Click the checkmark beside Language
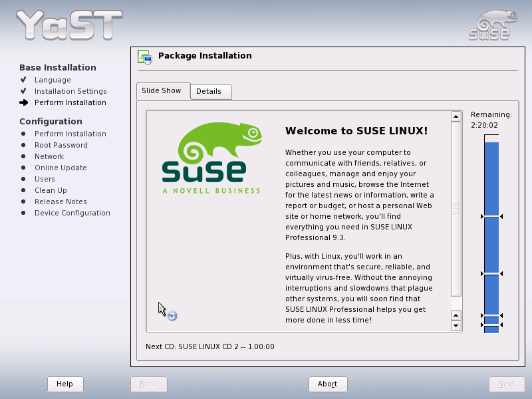The width and height of the screenshot is (532, 399). coord(23,80)
